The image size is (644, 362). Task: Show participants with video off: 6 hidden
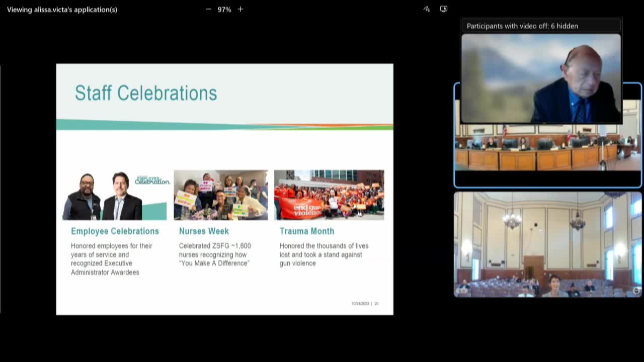541,26
